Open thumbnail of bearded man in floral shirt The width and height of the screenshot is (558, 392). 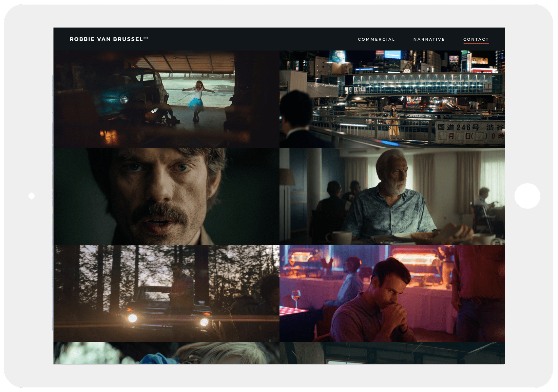392,196
